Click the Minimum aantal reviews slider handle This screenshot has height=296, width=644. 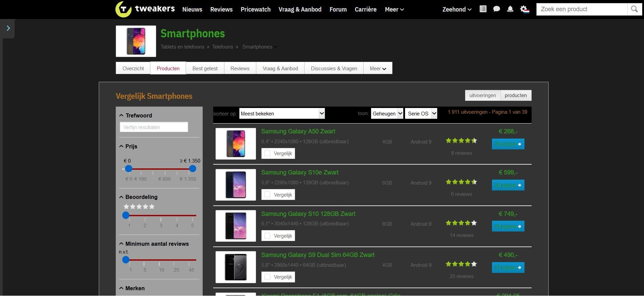[x=126, y=260]
